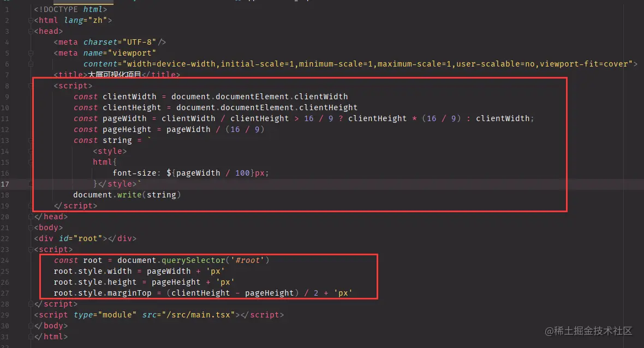644x348 pixels.
Task: Click line number 17 in the gutter
Action: click(x=5, y=184)
